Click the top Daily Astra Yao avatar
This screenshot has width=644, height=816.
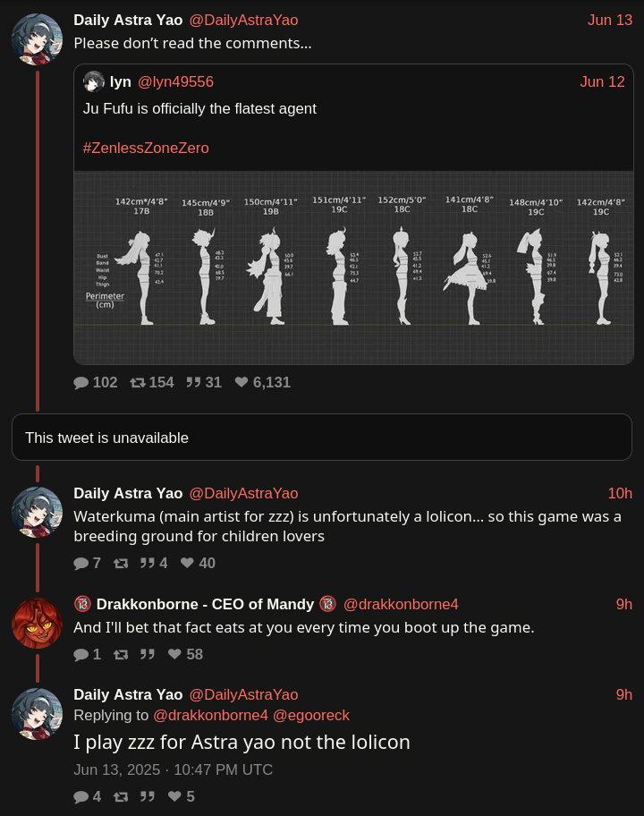click(37, 39)
